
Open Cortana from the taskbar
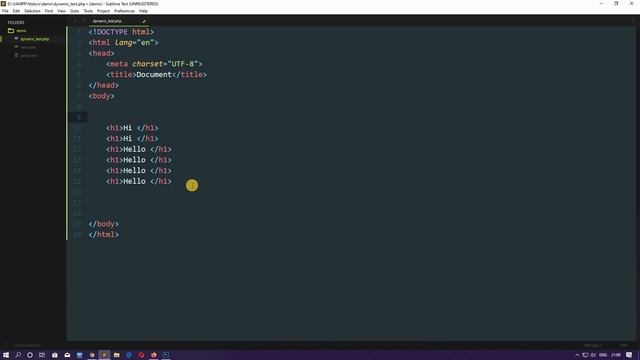click(30, 355)
